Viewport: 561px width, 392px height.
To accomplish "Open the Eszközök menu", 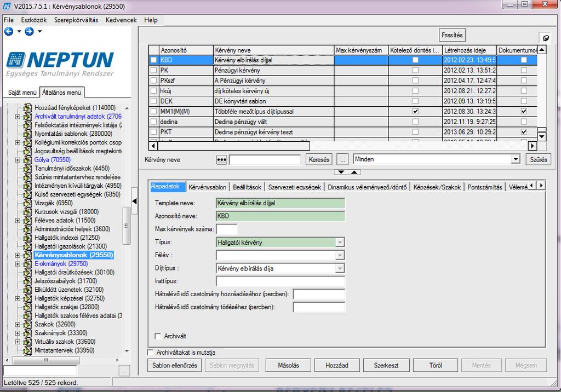I will pyautogui.click(x=34, y=20).
